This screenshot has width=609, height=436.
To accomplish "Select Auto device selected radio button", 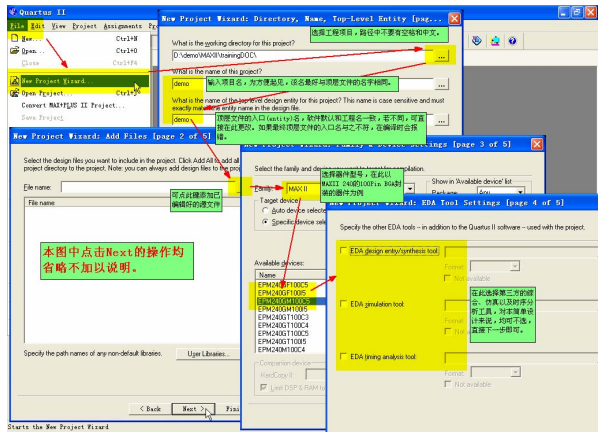I will [265, 210].
